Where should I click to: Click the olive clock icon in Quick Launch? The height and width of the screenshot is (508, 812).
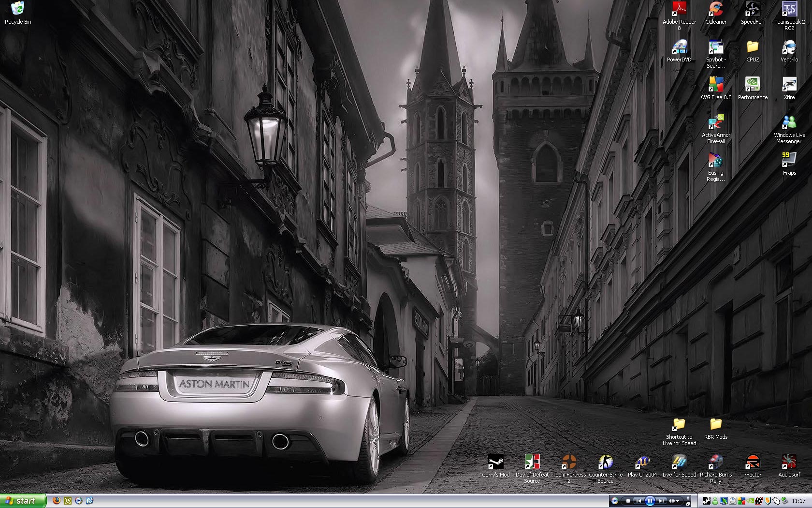(x=68, y=501)
